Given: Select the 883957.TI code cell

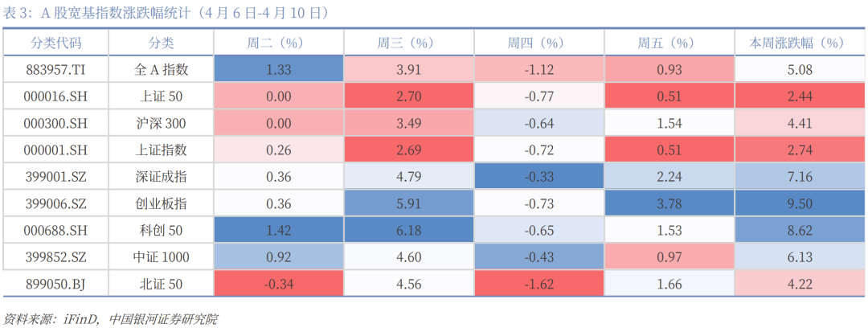Looking at the screenshot, I should point(56,69).
